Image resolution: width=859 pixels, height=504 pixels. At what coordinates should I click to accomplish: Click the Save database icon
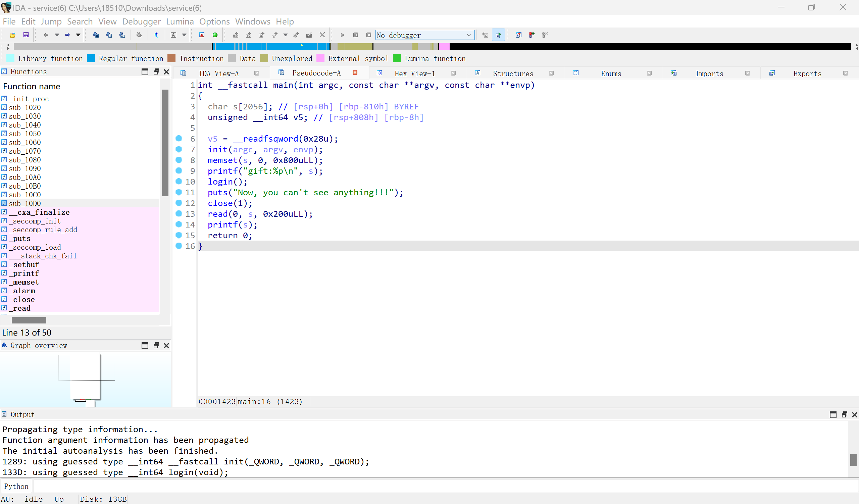click(26, 35)
